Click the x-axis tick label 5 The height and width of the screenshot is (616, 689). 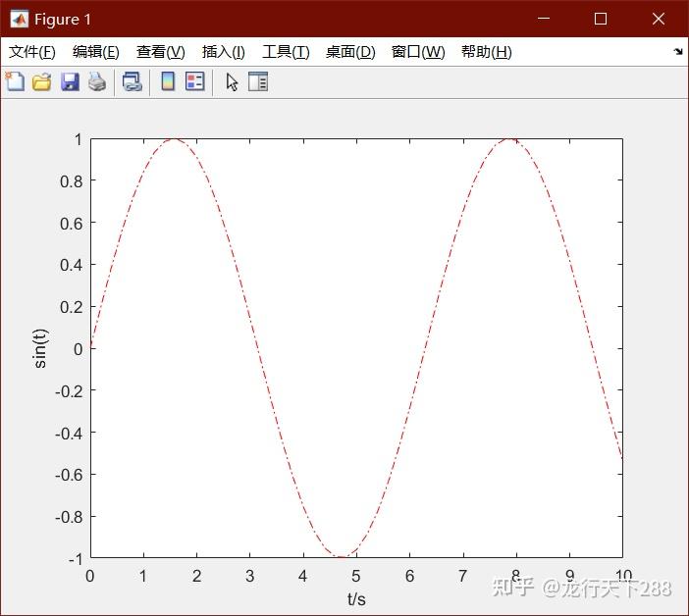(356, 576)
